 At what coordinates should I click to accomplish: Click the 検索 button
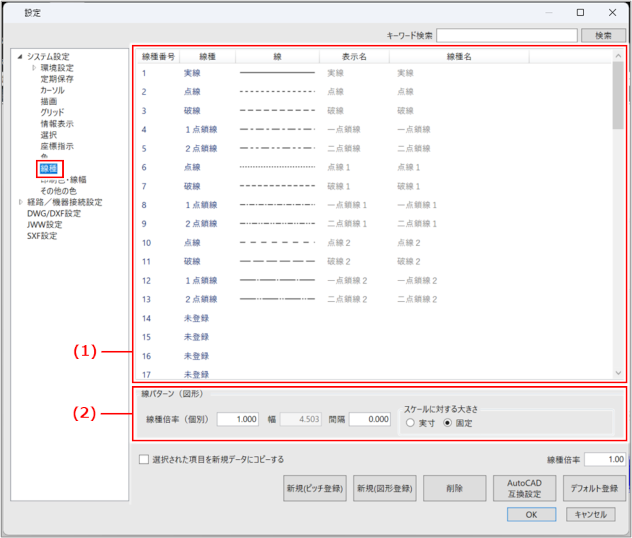point(603,35)
